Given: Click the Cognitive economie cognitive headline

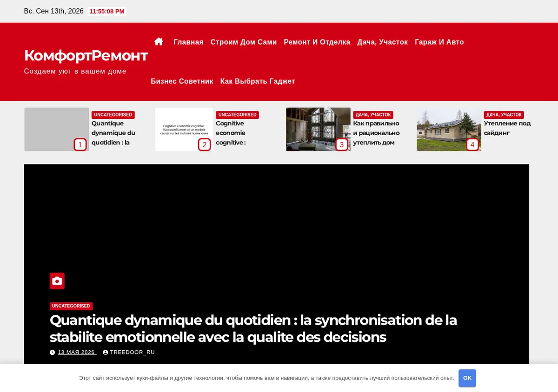Looking at the screenshot, I should pos(231,133).
